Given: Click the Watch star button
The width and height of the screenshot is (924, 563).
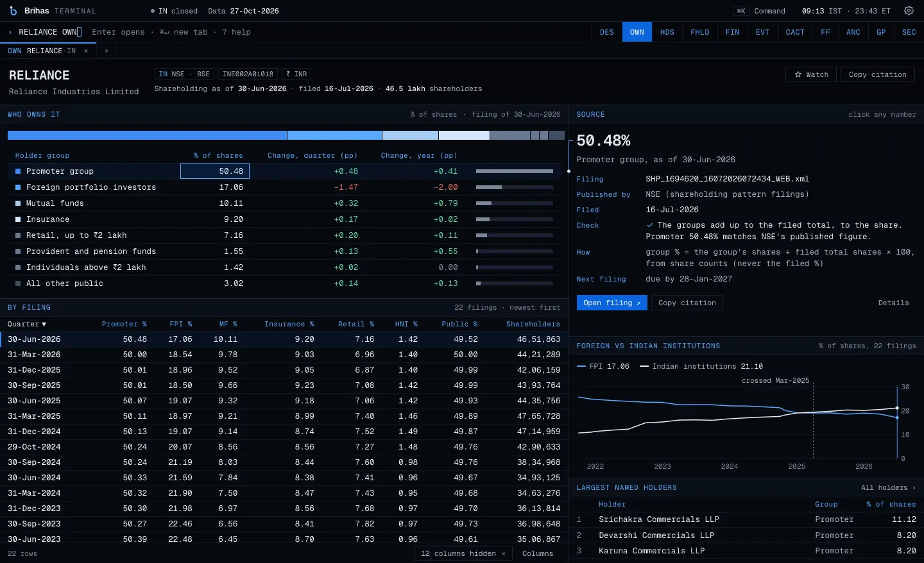Looking at the screenshot, I should click(x=811, y=74).
